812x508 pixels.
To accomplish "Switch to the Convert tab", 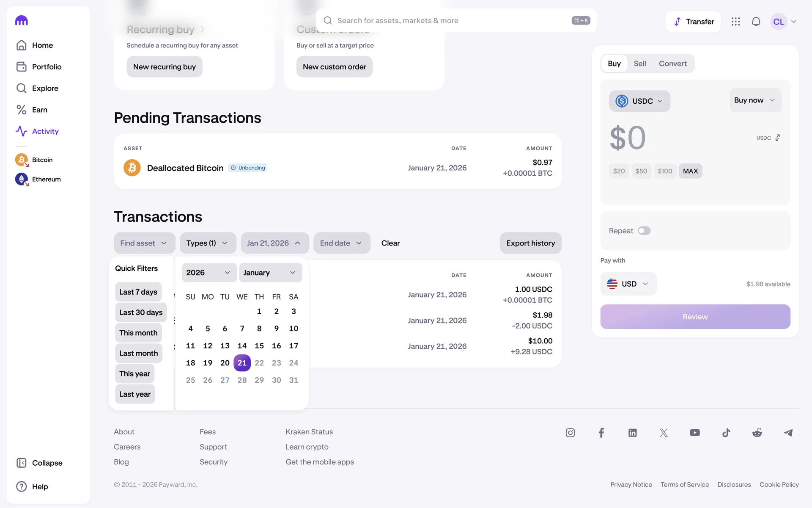I will (x=672, y=63).
